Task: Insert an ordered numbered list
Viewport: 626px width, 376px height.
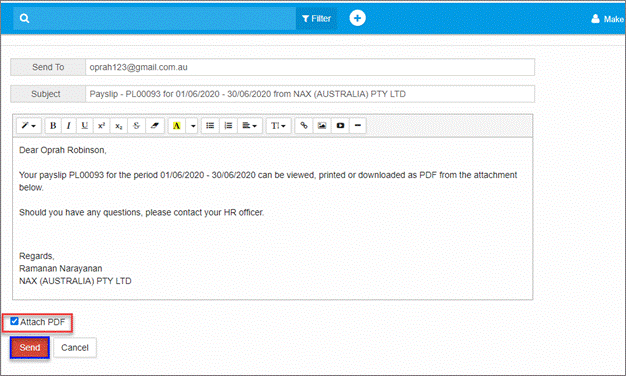Action: (228, 126)
